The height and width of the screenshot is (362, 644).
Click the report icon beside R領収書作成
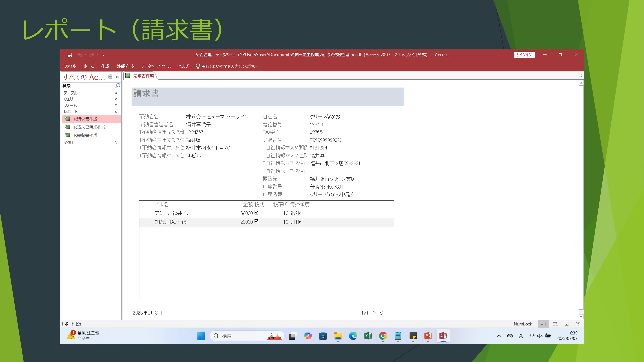point(67,135)
